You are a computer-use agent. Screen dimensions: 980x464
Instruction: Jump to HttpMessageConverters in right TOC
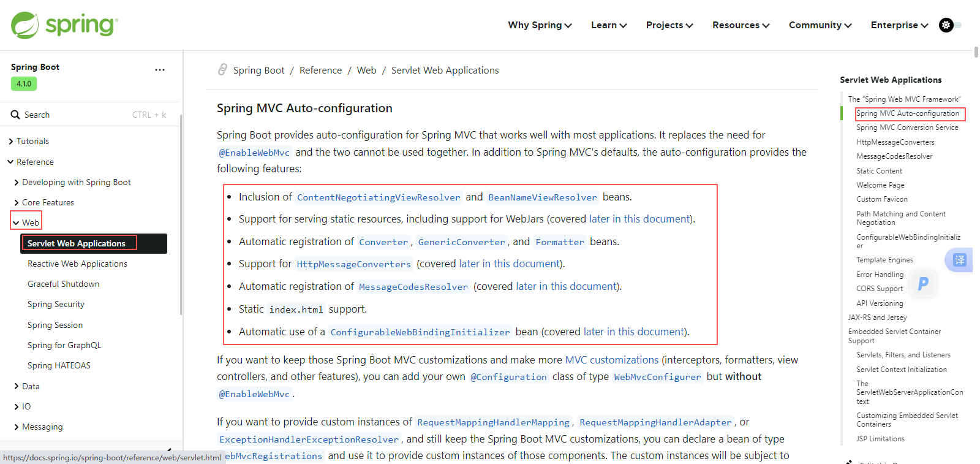pyautogui.click(x=895, y=142)
